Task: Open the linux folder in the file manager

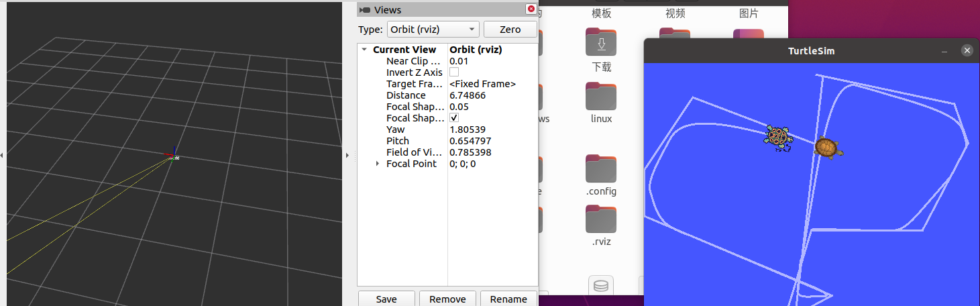Action: coord(602,96)
